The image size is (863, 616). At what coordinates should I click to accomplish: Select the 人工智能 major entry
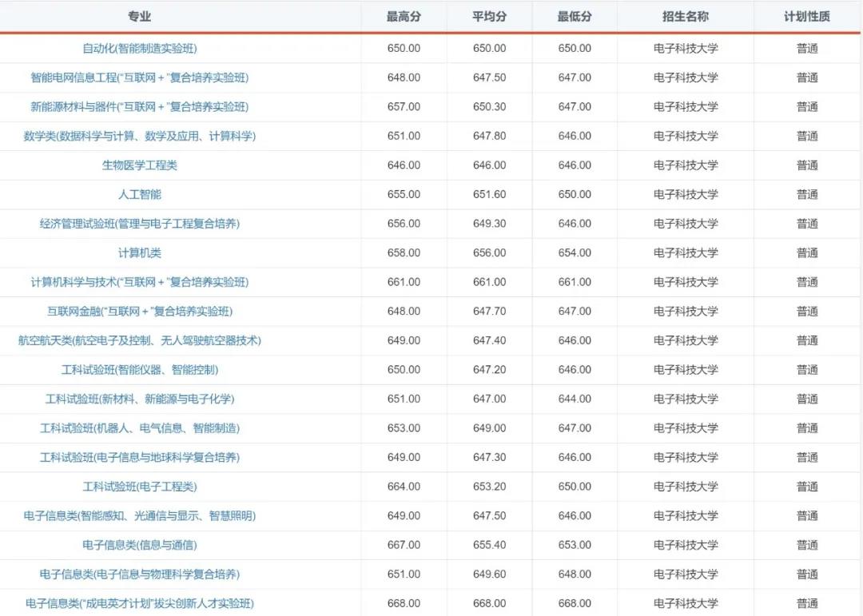pyautogui.click(x=140, y=194)
